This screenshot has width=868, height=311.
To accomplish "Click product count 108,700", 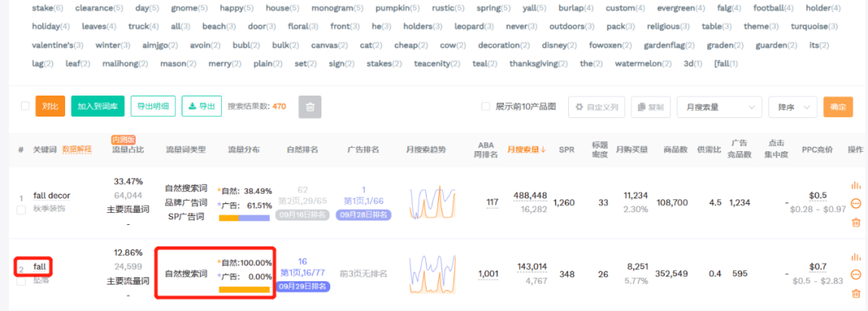I will (671, 203).
